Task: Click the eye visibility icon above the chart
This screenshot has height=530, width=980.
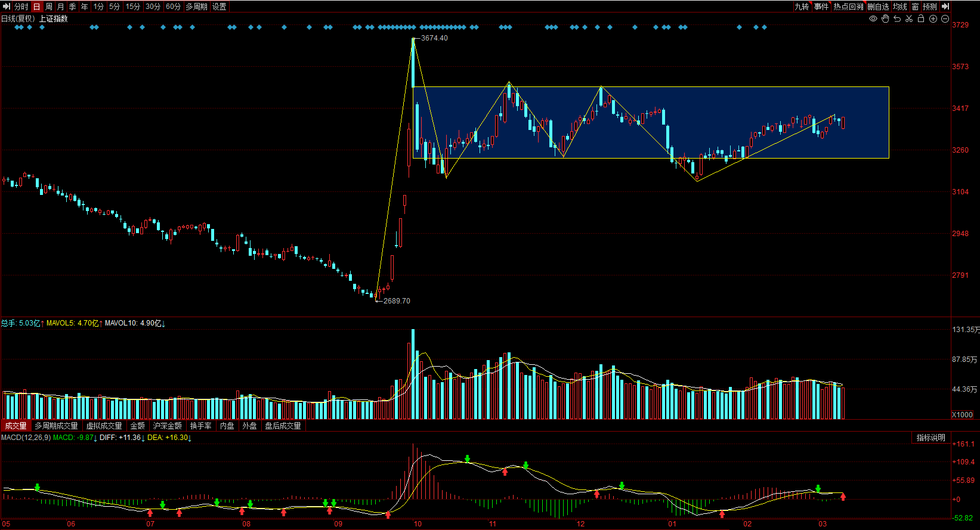Action: pos(873,19)
